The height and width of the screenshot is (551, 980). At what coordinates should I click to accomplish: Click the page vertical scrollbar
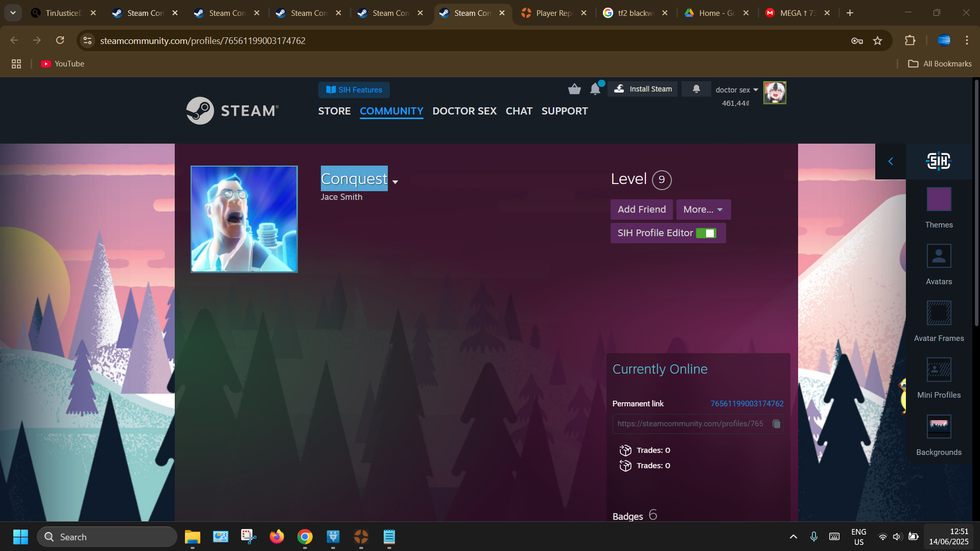pyautogui.click(x=976, y=202)
